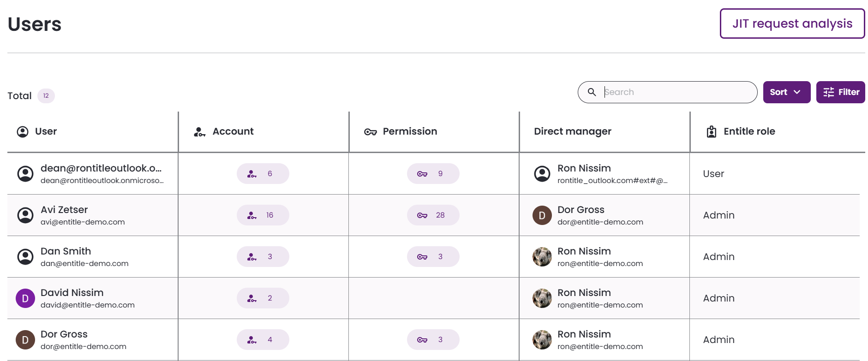Click the search magnifier icon
Viewport: 868px width, 361px height.
click(x=592, y=92)
